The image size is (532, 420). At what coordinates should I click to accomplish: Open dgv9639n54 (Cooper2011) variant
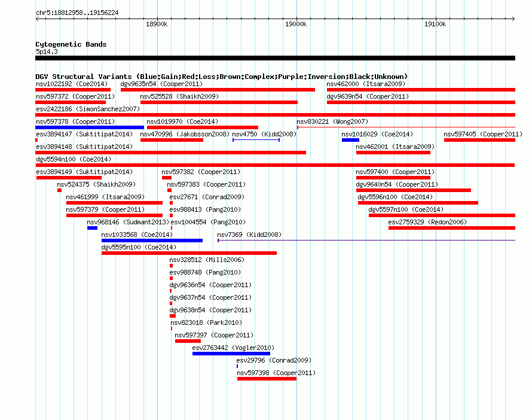(x=368, y=96)
